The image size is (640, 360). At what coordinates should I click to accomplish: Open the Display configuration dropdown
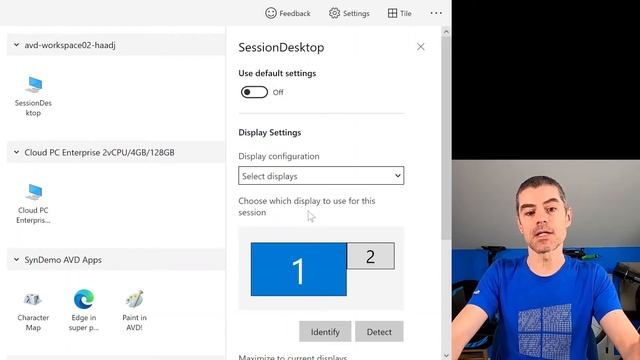coord(321,176)
